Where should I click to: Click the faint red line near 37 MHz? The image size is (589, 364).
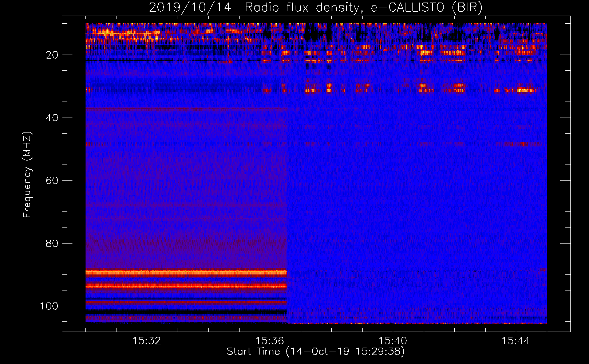pos(186,109)
